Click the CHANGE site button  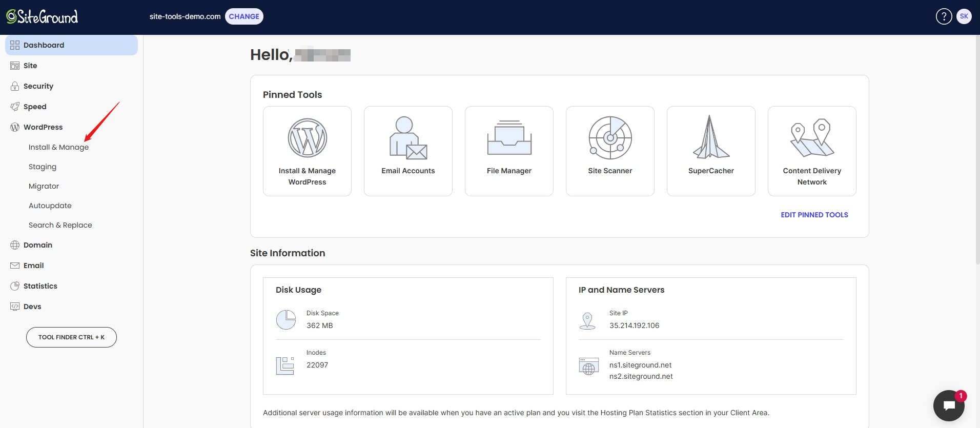point(244,16)
